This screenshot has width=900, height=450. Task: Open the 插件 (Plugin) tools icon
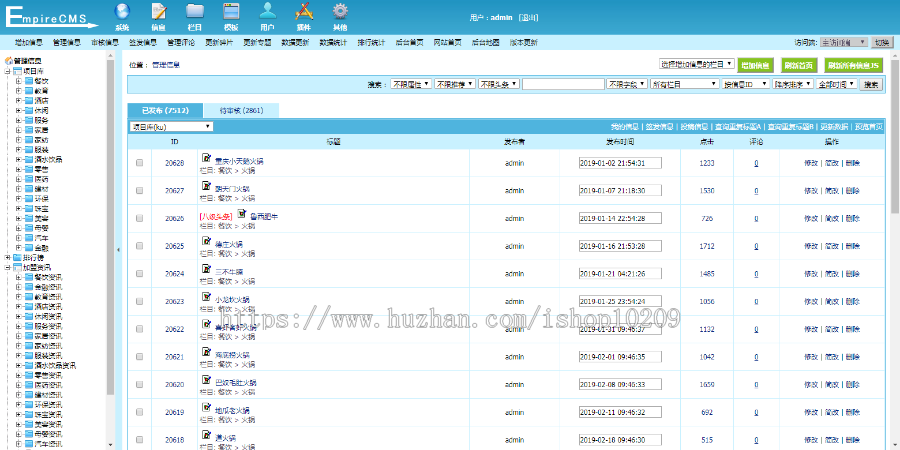tap(304, 12)
